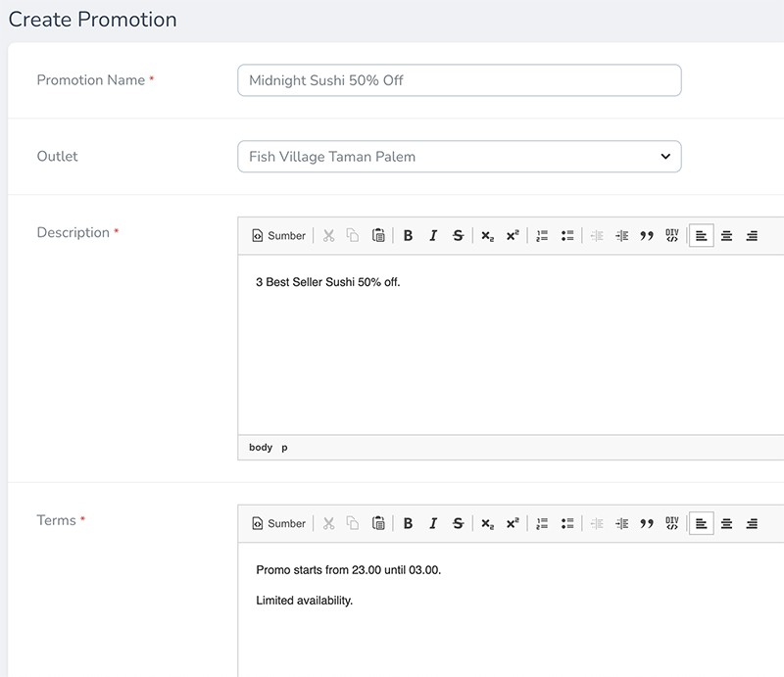Select the body element path in Description

(x=261, y=448)
